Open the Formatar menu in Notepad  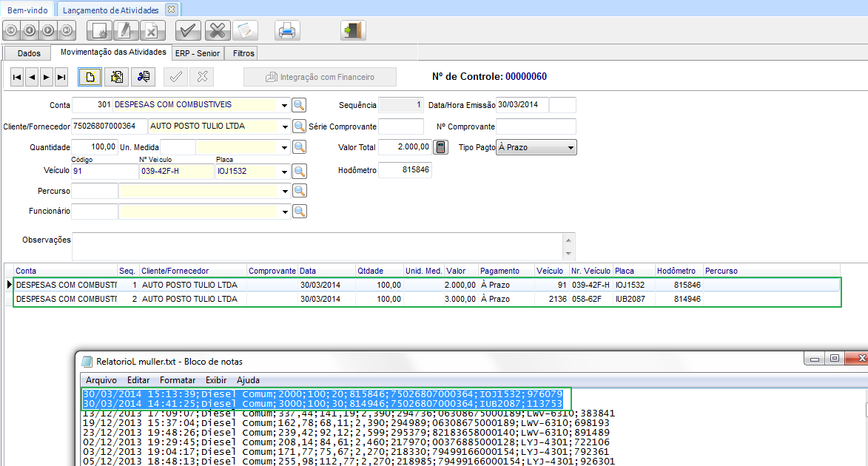tap(178, 380)
